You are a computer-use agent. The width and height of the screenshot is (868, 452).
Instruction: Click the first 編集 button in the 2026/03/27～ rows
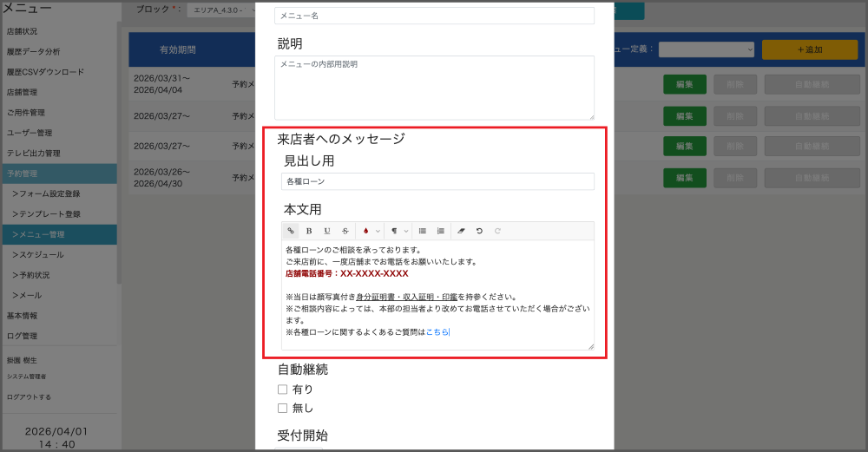pyautogui.click(x=685, y=116)
